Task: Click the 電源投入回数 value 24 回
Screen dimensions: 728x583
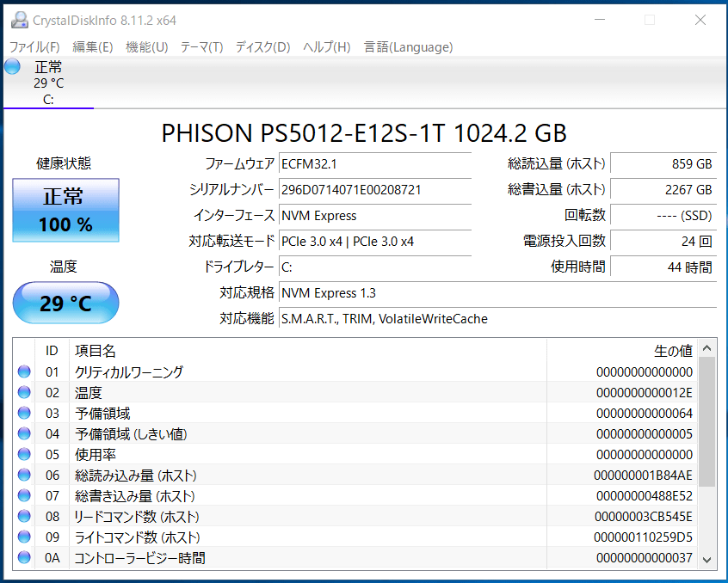Action: [x=663, y=241]
